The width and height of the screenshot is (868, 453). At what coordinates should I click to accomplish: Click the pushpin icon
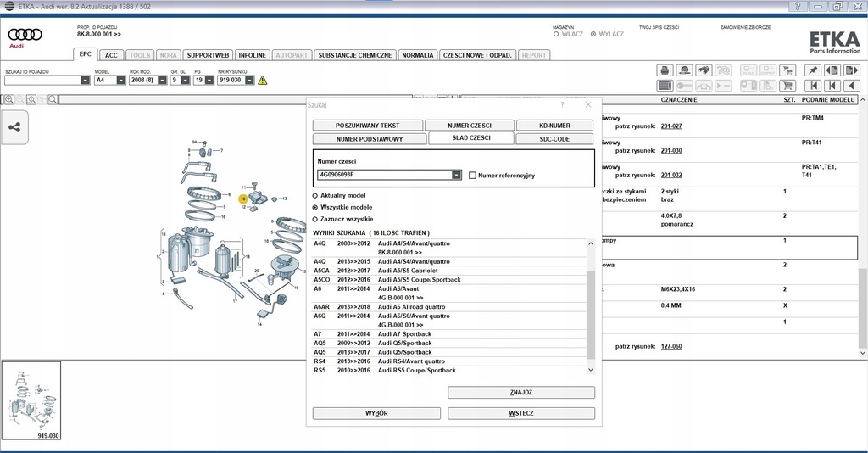(x=813, y=70)
